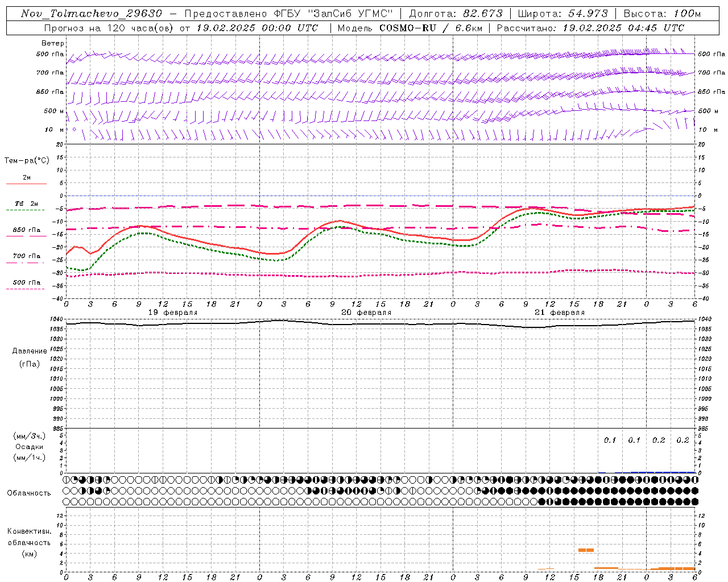The image size is (728, 582).
Task: Click the black pressure curve line
Action: coord(380,324)
